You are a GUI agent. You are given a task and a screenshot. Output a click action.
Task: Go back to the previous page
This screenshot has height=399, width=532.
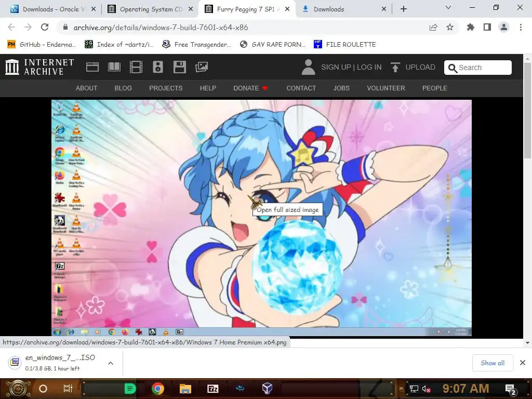pyautogui.click(x=11, y=27)
